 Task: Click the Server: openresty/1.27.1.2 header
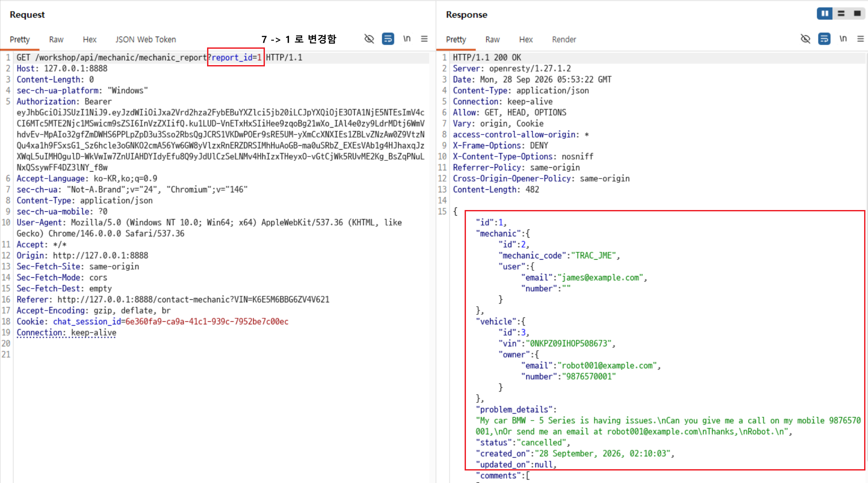pyautogui.click(x=512, y=68)
